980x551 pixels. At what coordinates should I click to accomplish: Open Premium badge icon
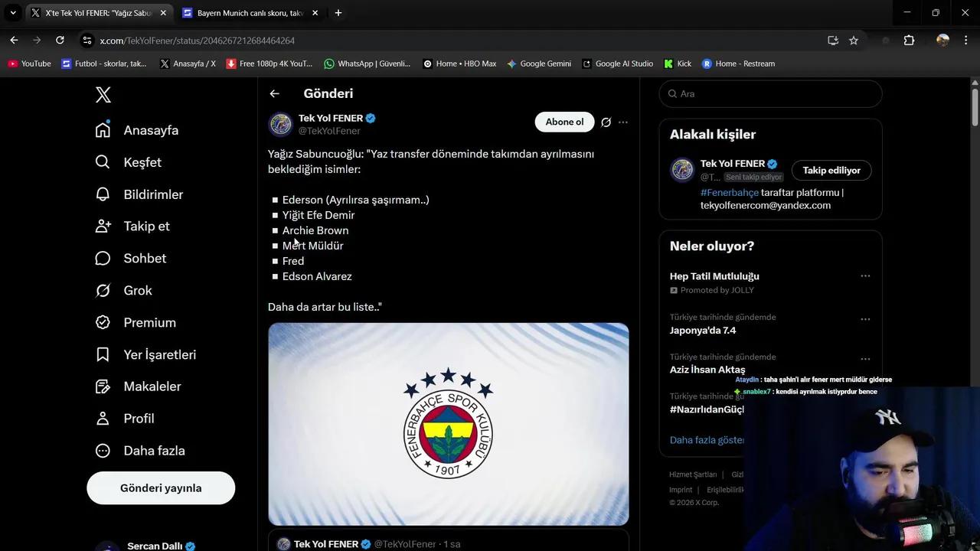pos(103,323)
